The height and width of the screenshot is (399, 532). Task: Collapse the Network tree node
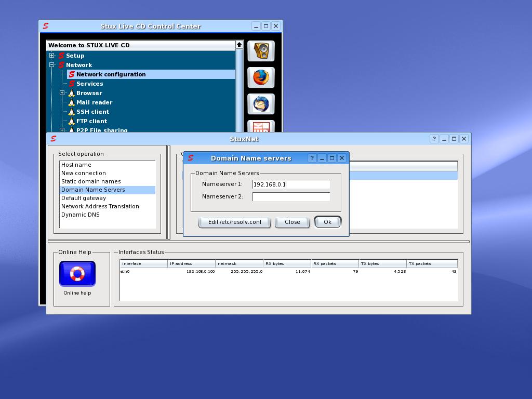click(51, 64)
